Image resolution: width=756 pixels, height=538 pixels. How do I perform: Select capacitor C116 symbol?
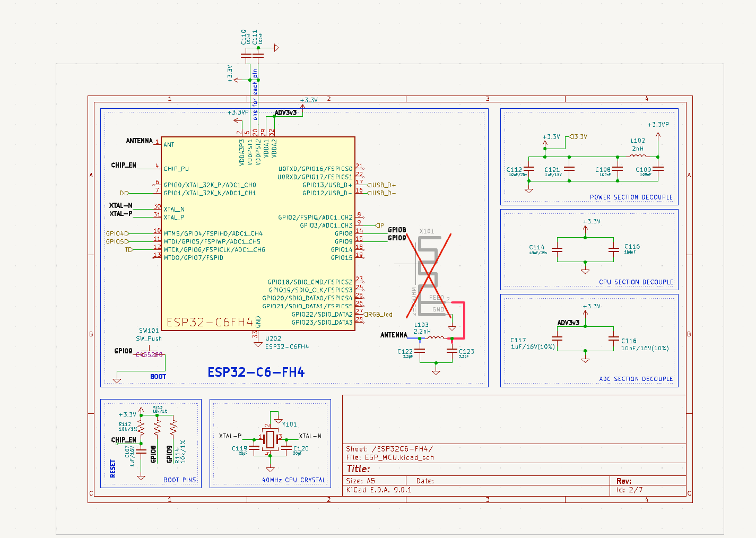pos(614,249)
